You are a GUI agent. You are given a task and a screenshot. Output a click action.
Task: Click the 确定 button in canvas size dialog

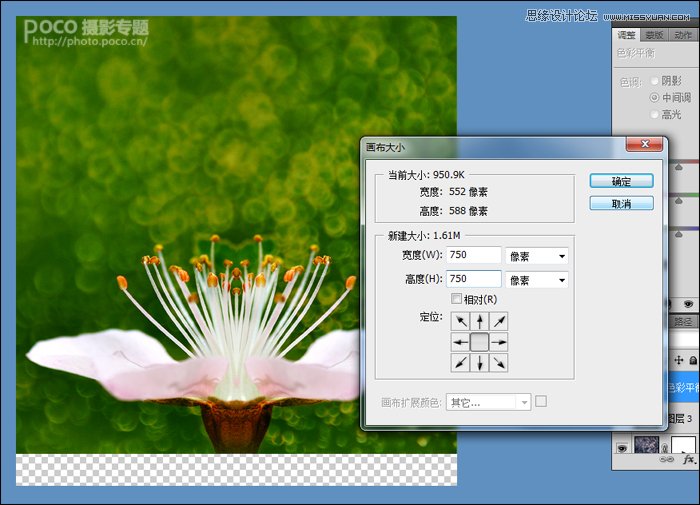tap(621, 181)
